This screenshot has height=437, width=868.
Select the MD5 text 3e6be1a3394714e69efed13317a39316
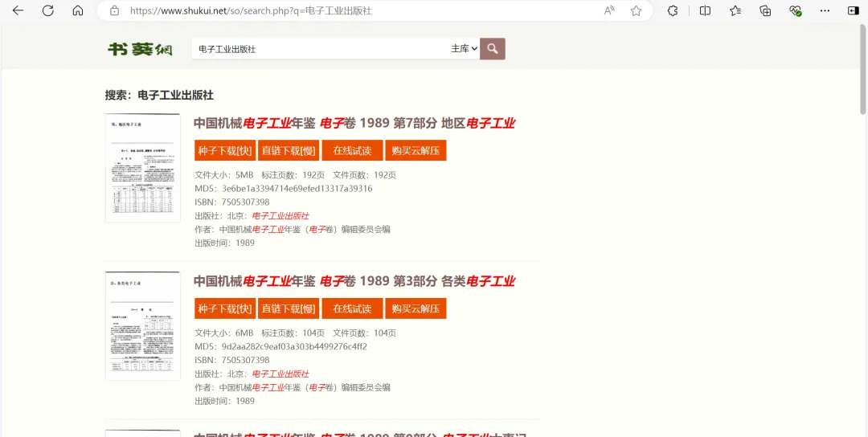point(297,189)
